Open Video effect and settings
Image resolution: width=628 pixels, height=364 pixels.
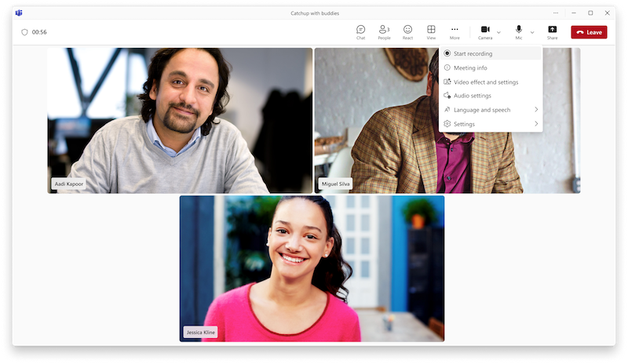[x=491, y=82]
